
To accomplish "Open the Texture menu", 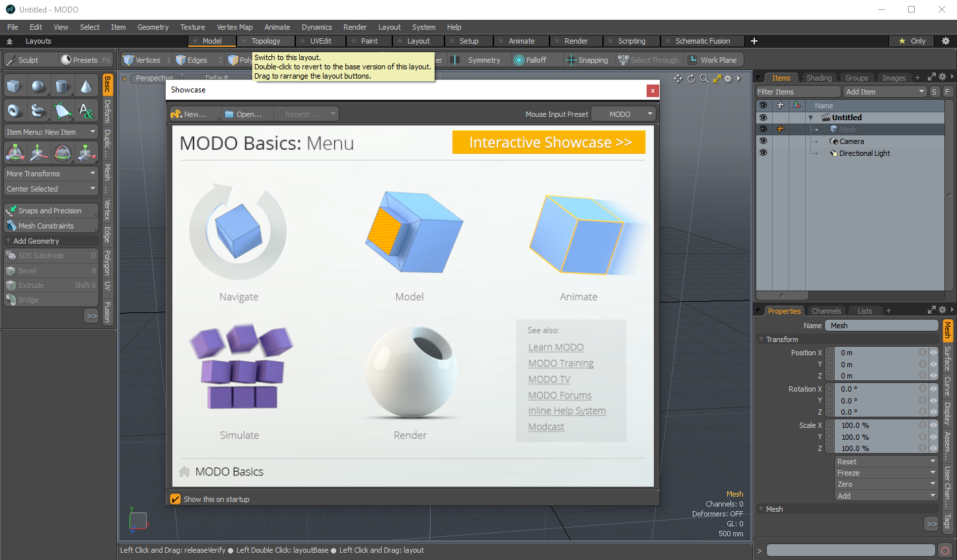I will click(192, 27).
